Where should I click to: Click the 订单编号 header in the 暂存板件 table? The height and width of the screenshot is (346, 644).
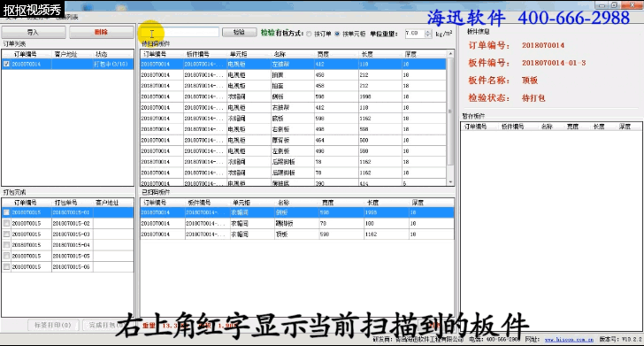(476, 127)
